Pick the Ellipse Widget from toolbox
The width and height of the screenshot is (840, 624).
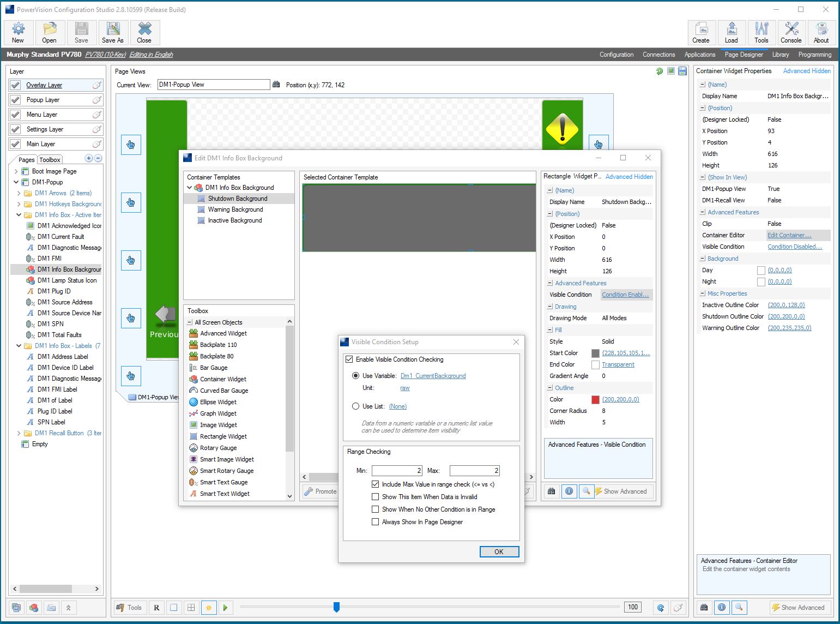(x=218, y=402)
